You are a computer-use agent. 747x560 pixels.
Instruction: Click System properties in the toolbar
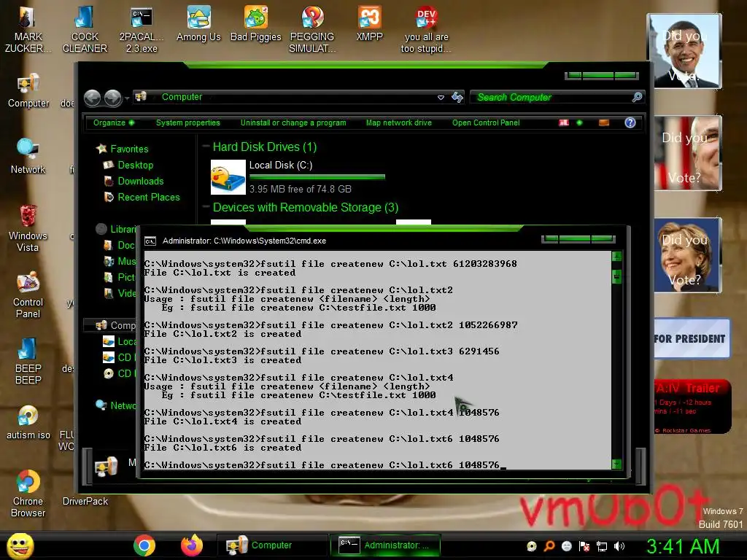coord(188,122)
